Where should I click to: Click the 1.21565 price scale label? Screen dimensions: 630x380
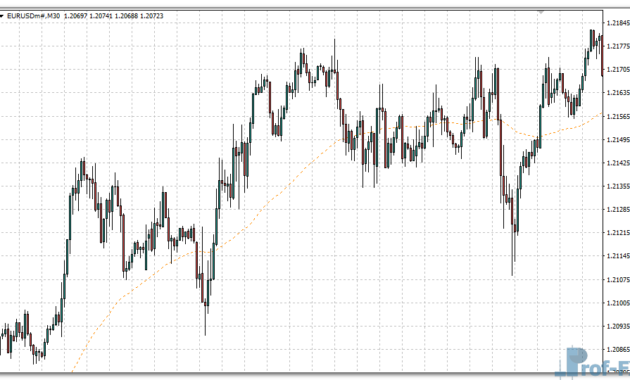pyautogui.click(x=618, y=116)
